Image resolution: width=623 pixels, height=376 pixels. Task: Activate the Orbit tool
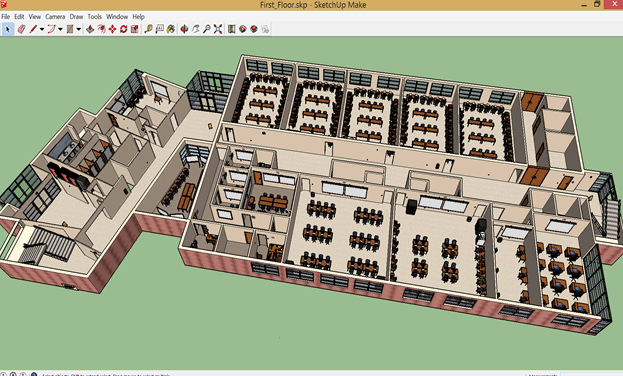click(184, 29)
